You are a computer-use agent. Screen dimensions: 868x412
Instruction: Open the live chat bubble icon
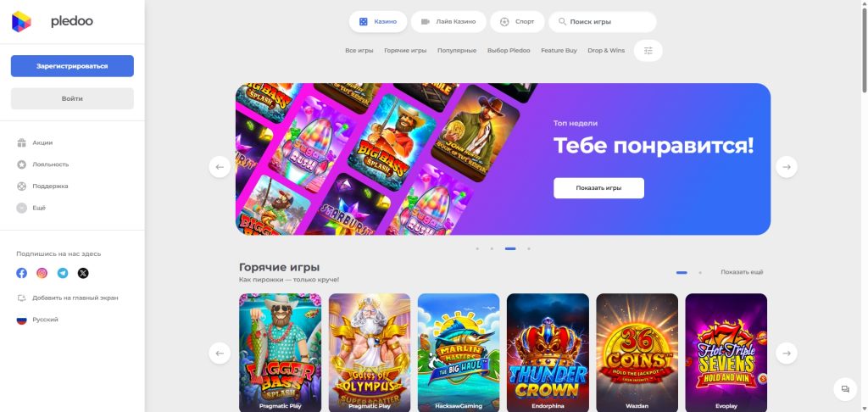click(845, 389)
